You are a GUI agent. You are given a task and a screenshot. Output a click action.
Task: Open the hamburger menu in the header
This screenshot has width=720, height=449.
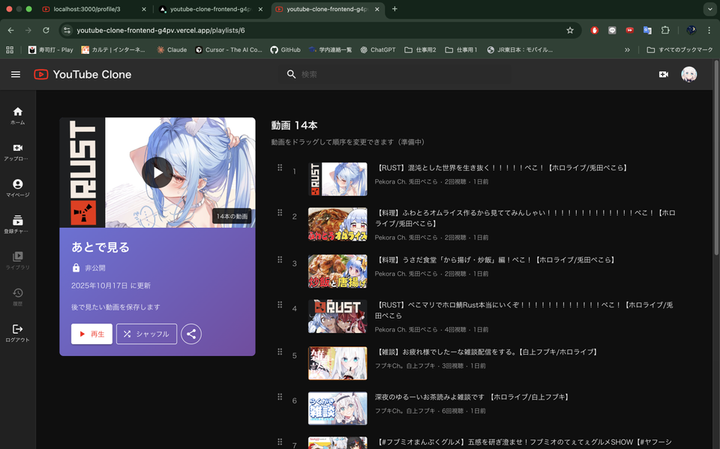(x=16, y=74)
